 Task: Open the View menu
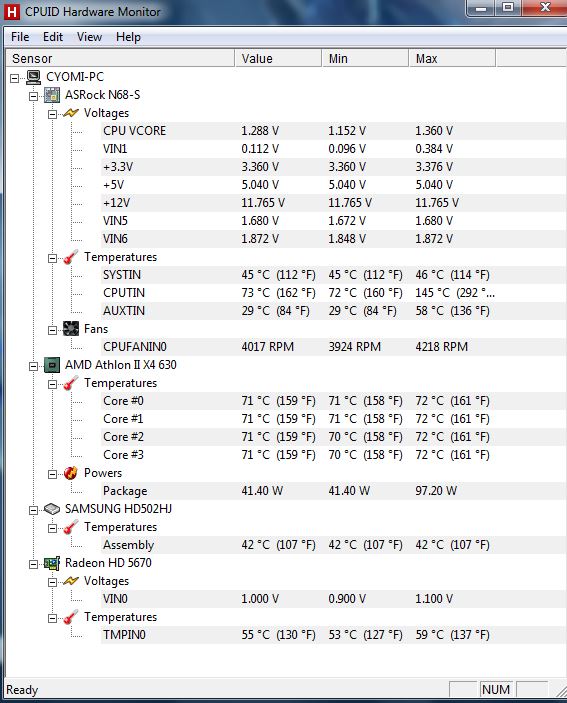point(89,37)
